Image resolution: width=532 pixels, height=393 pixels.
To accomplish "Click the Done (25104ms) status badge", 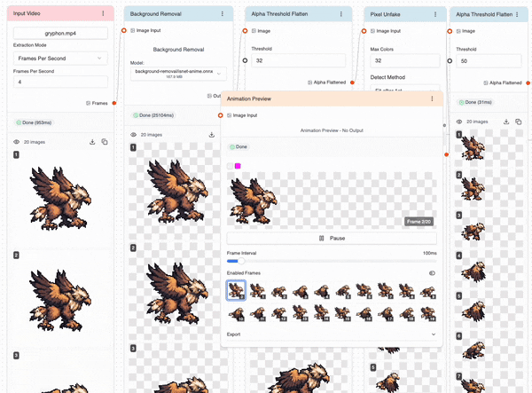I will tap(153, 115).
